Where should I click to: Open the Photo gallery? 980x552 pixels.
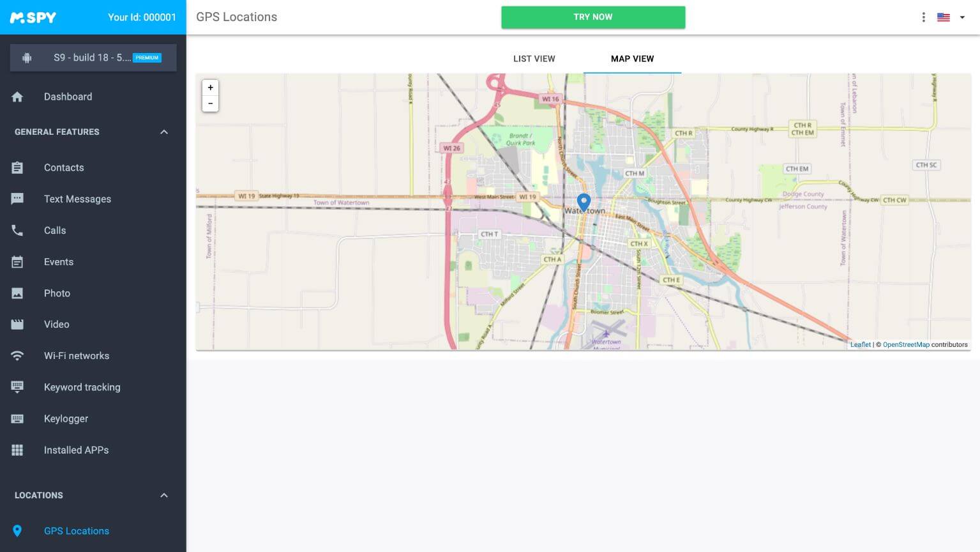pyautogui.click(x=57, y=293)
